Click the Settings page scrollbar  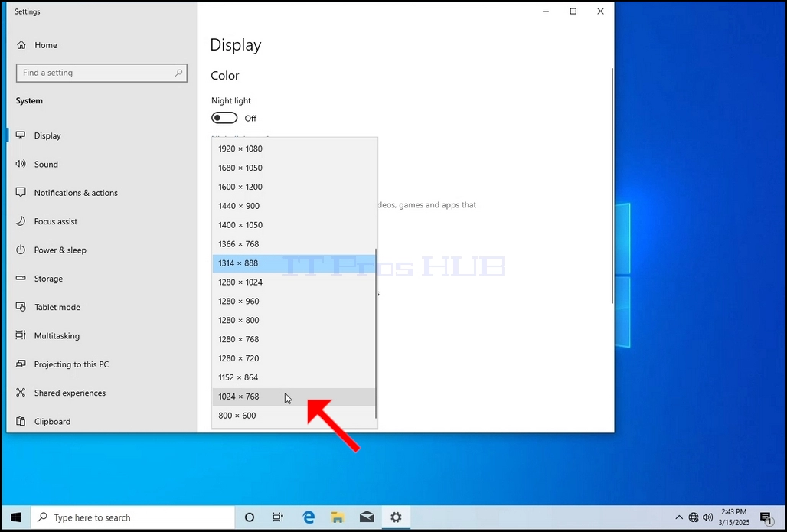click(612, 186)
